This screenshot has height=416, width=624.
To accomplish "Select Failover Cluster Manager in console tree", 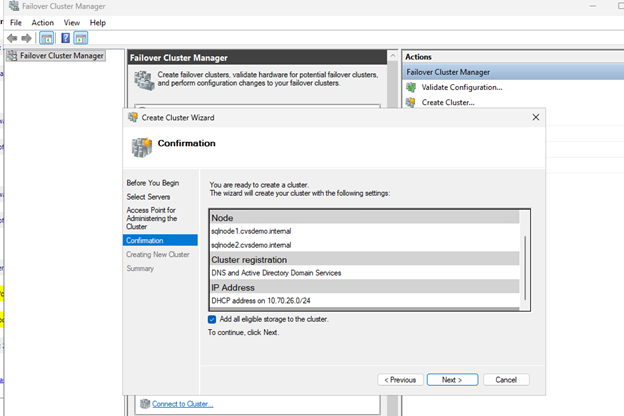I will [x=62, y=55].
